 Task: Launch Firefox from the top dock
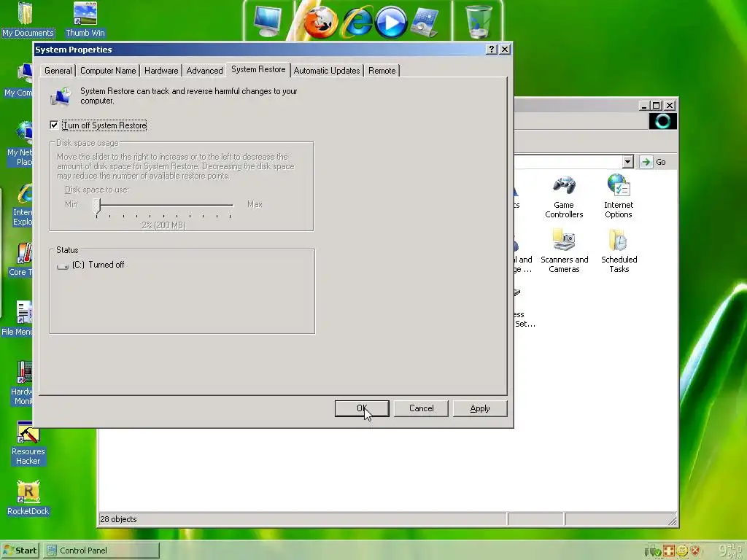[320, 21]
